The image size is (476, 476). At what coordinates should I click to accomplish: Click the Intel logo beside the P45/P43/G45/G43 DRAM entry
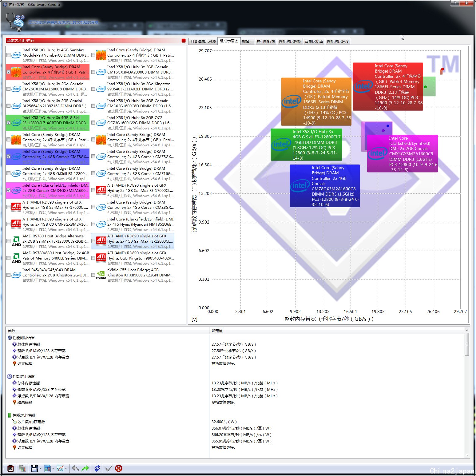pyautogui.click(x=16, y=275)
